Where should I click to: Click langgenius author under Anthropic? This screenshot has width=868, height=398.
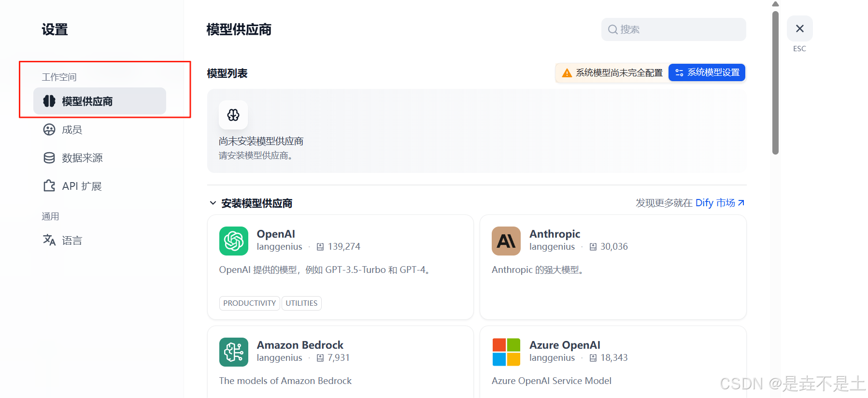pyautogui.click(x=552, y=247)
